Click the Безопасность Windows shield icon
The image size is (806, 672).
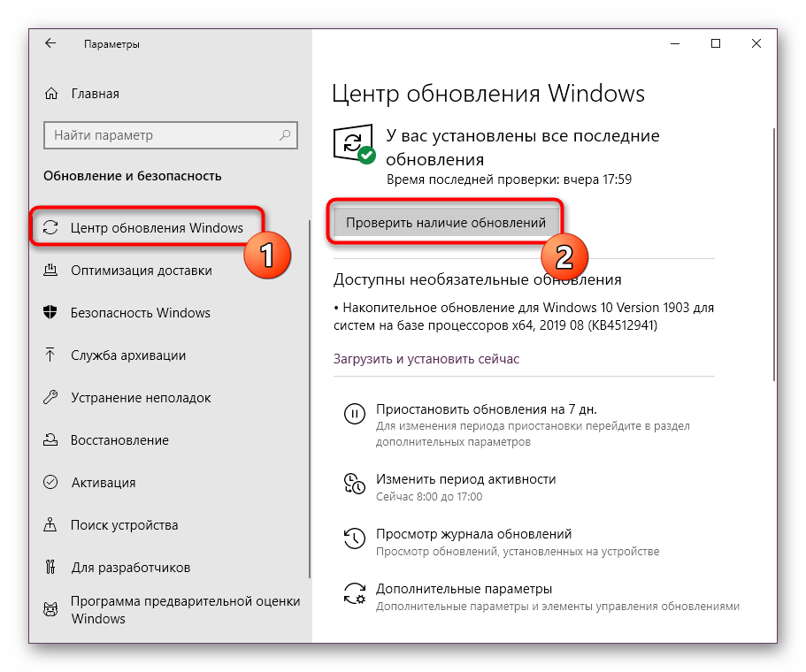(50, 312)
